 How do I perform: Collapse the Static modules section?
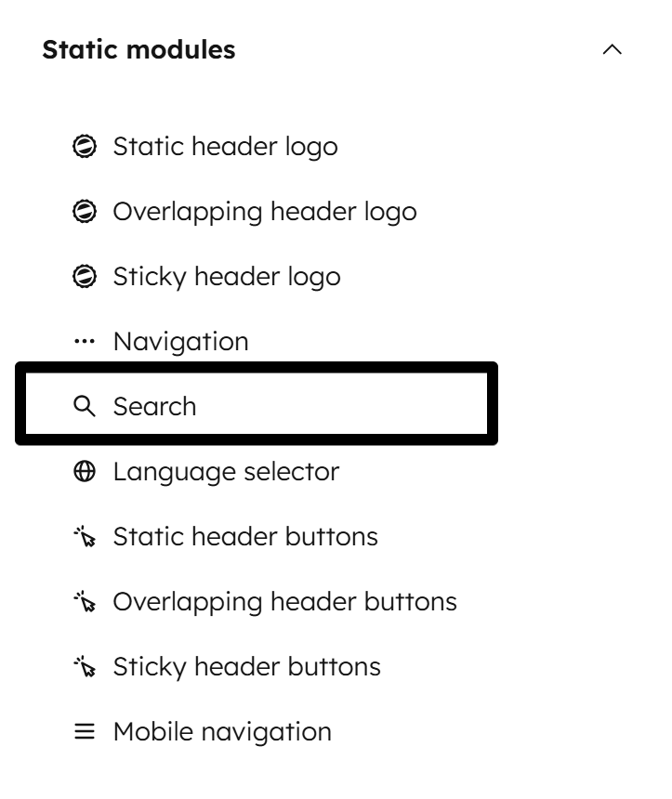(613, 50)
